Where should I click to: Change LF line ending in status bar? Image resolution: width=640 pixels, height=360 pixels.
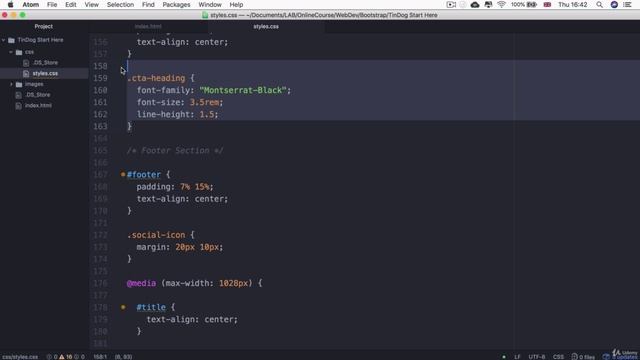click(517, 357)
